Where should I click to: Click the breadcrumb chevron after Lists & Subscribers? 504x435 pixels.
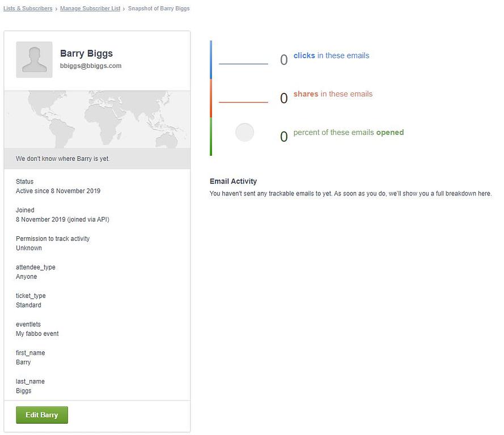56,9
